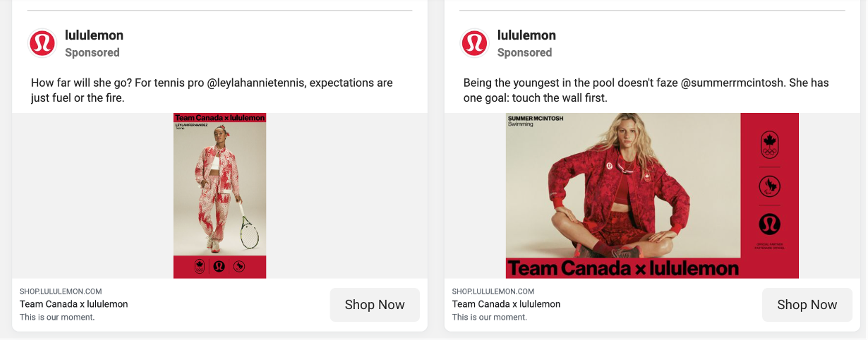Click the lululemon profile logo on the right post

475,43
